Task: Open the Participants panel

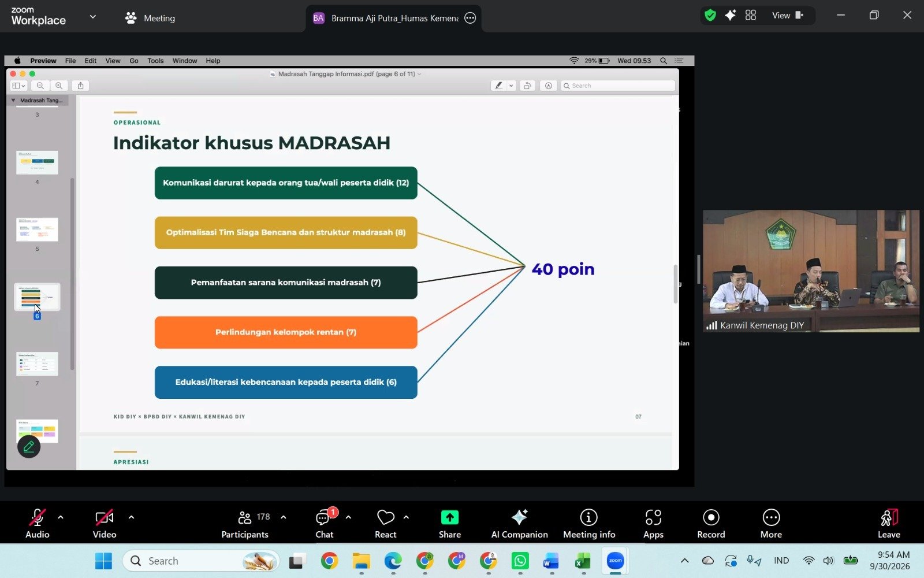Action: tap(245, 524)
